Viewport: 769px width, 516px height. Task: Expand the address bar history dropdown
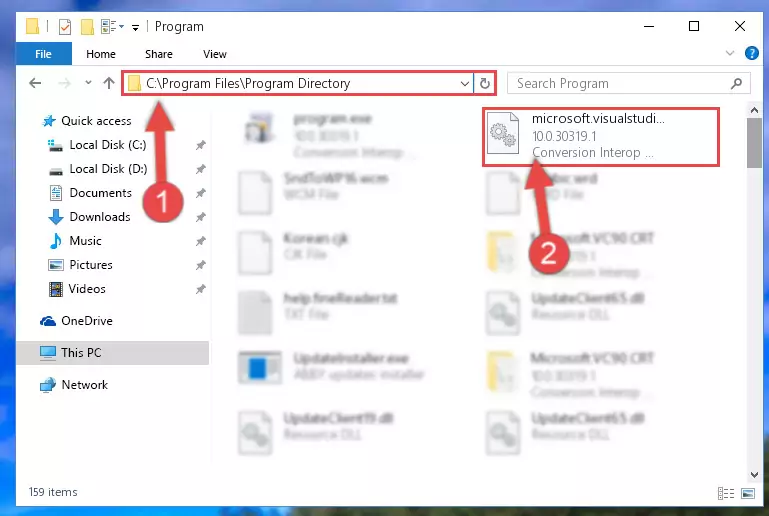coord(464,84)
